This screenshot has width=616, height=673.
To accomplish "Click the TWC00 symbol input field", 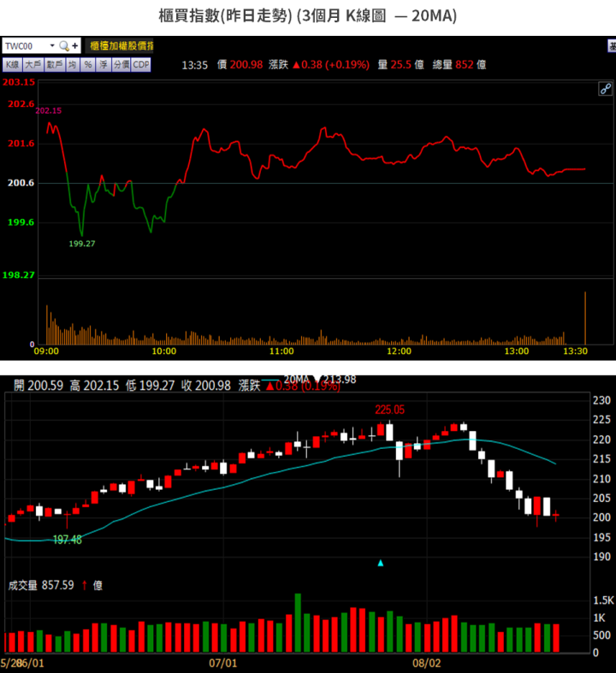I will pos(24,46).
